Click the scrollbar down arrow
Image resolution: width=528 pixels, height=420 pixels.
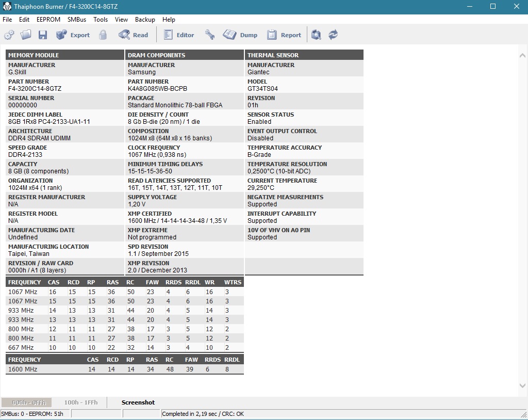[522, 385]
